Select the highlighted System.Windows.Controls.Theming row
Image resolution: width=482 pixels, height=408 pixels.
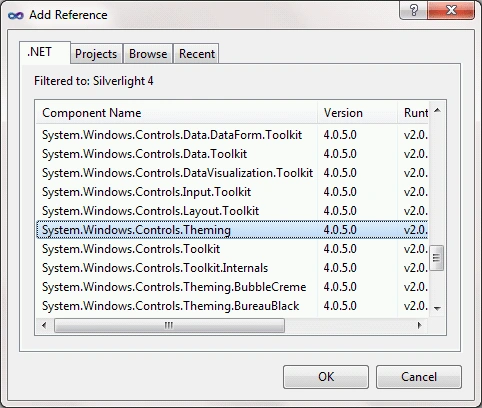pos(232,230)
